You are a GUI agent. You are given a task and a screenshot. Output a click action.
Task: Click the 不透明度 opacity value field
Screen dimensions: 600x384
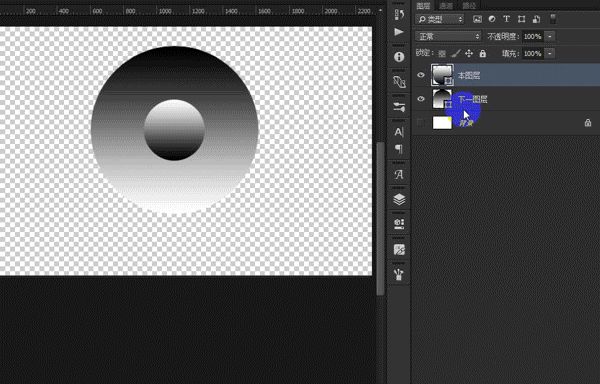pos(533,36)
